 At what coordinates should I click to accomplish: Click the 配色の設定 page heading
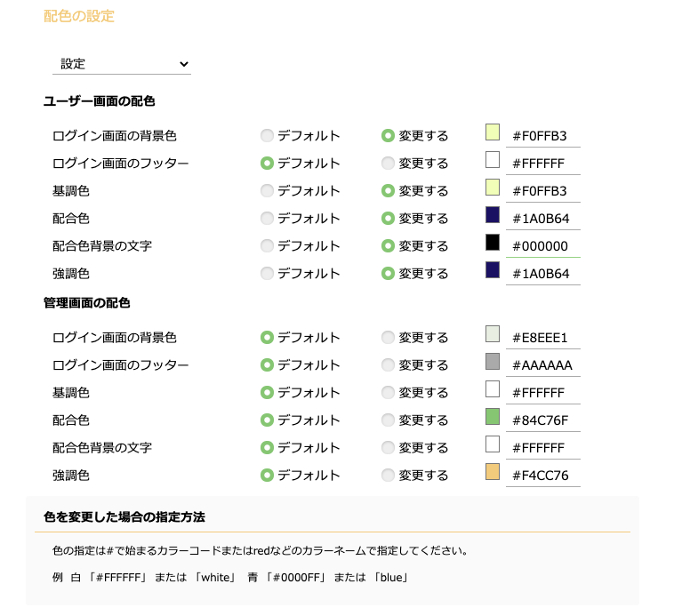tap(79, 16)
